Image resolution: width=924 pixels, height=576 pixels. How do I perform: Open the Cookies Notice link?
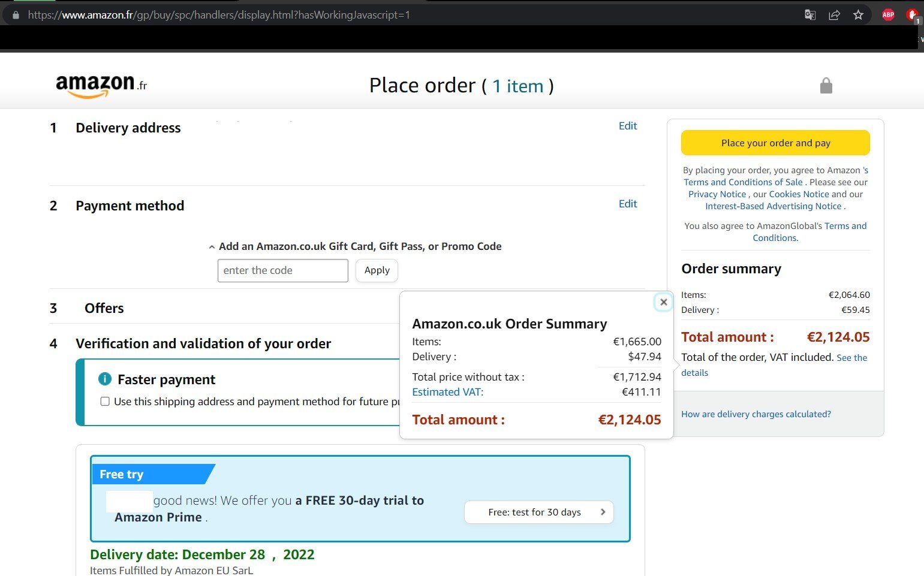tap(799, 194)
